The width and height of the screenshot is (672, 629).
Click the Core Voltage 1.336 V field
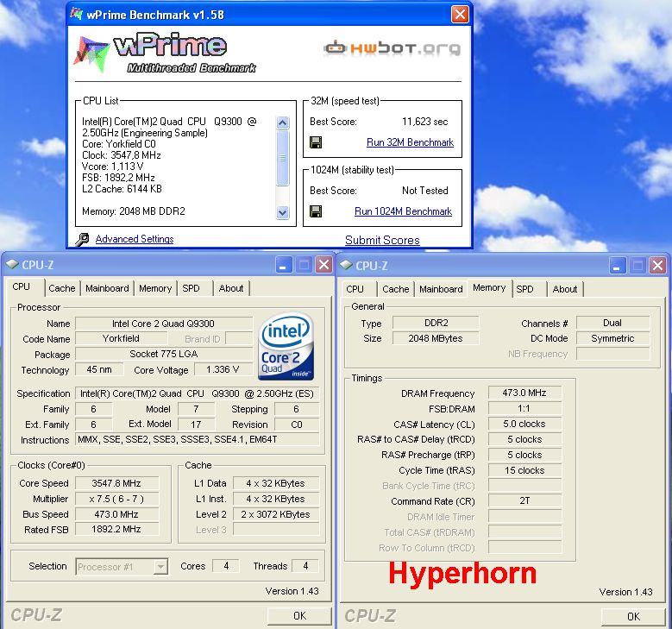(223, 369)
